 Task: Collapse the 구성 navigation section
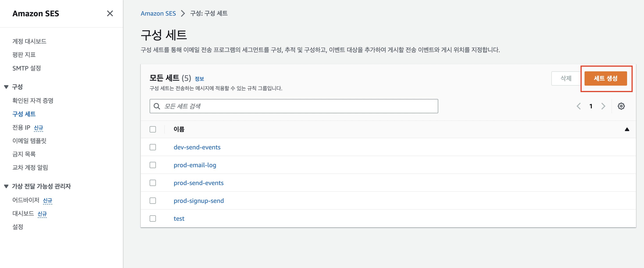tap(6, 87)
